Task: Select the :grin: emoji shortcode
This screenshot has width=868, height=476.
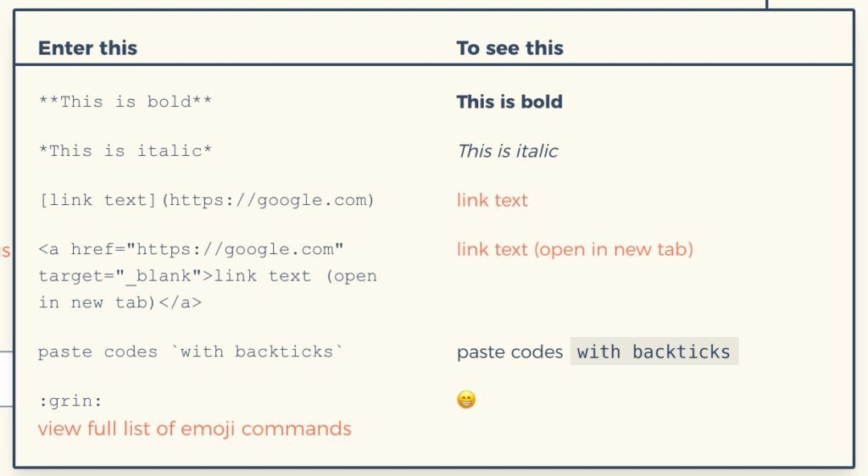Action: (x=70, y=401)
